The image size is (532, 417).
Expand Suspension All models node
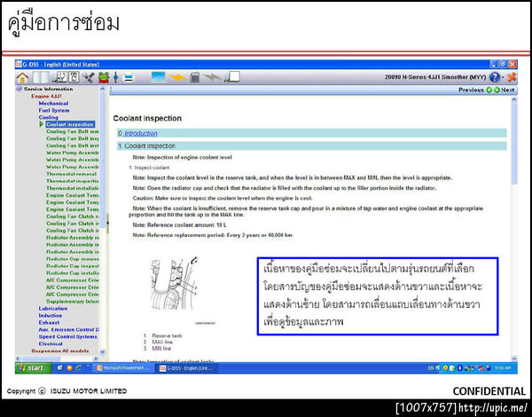click(60, 350)
